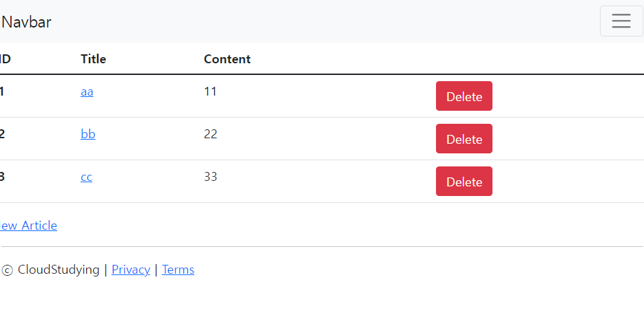The image size is (644, 315).
Task: Follow the New Article link
Action: pos(28,226)
